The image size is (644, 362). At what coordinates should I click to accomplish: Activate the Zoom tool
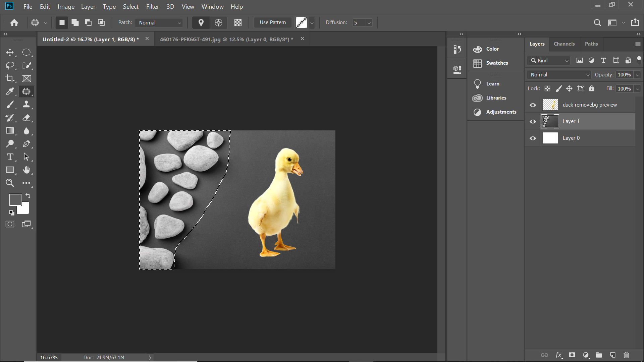pos(10,183)
